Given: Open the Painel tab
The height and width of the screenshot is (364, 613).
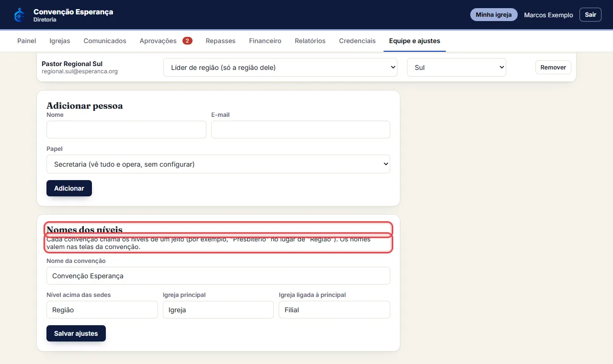Looking at the screenshot, I should tap(27, 41).
